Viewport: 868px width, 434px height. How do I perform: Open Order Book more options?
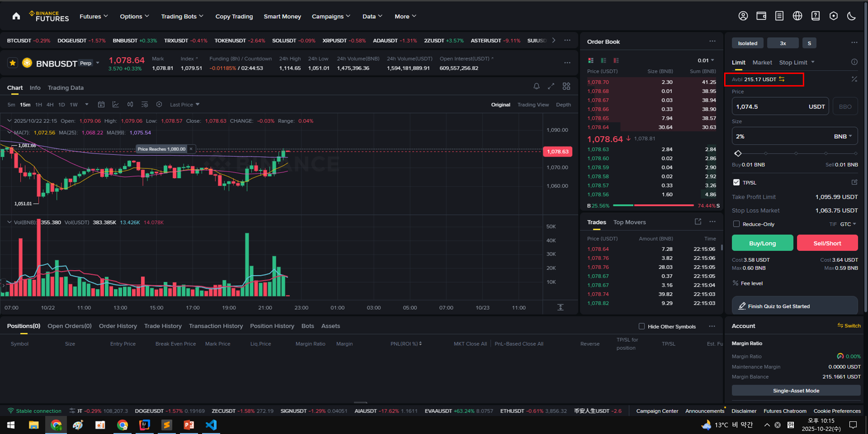pyautogui.click(x=712, y=41)
